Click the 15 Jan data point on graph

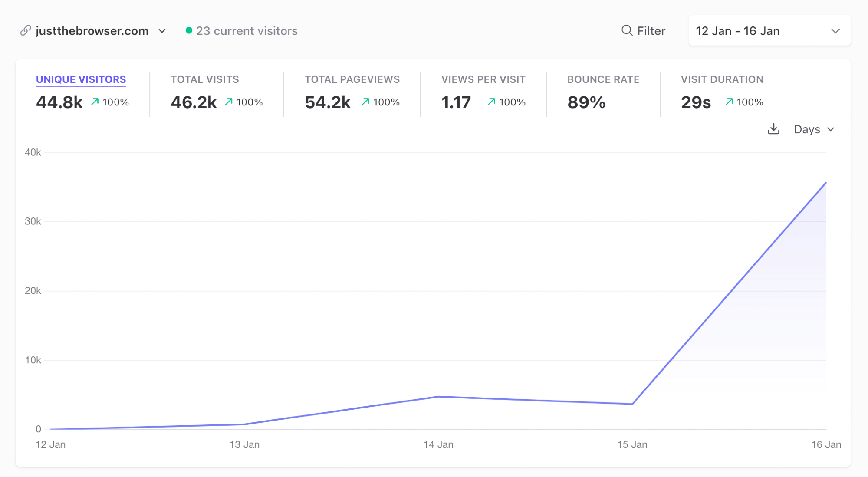point(632,404)
